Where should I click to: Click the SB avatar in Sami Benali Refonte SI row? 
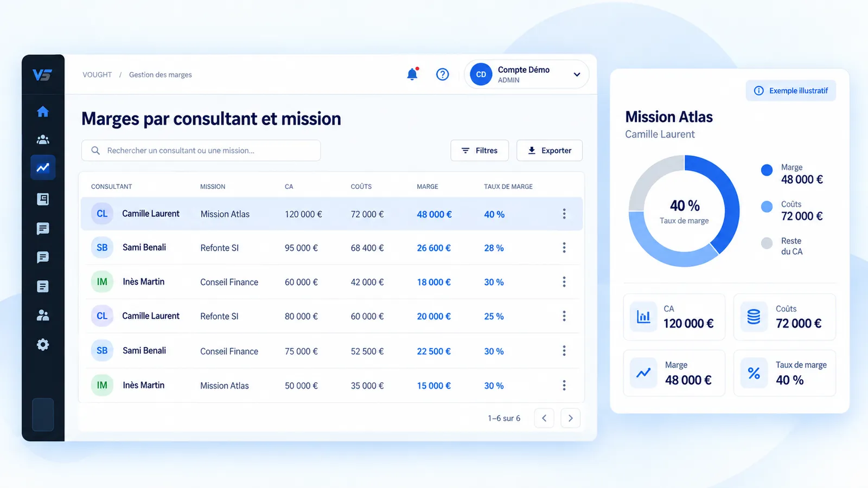(102, 247)
